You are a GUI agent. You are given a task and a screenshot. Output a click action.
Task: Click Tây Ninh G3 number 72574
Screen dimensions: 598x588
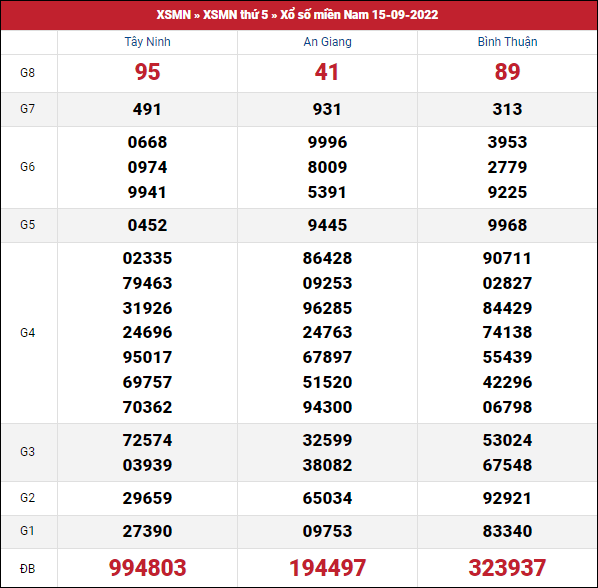(148, 440)
